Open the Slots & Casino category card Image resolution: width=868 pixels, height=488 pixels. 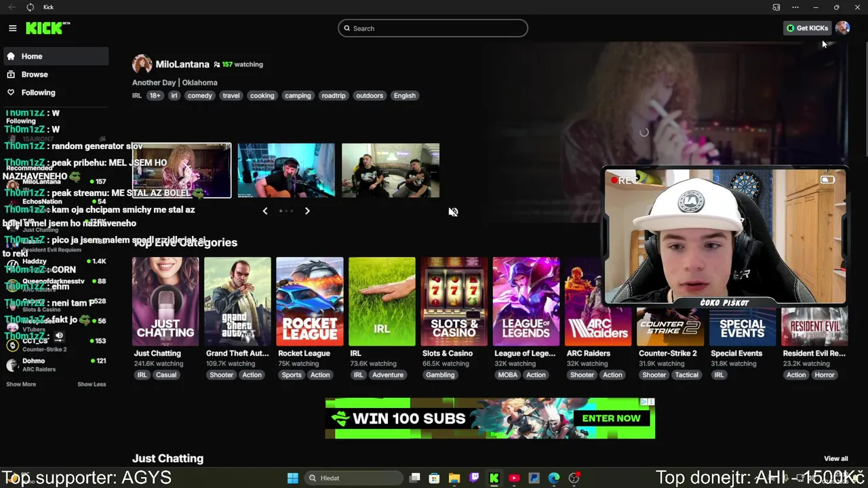click(454, 301)
